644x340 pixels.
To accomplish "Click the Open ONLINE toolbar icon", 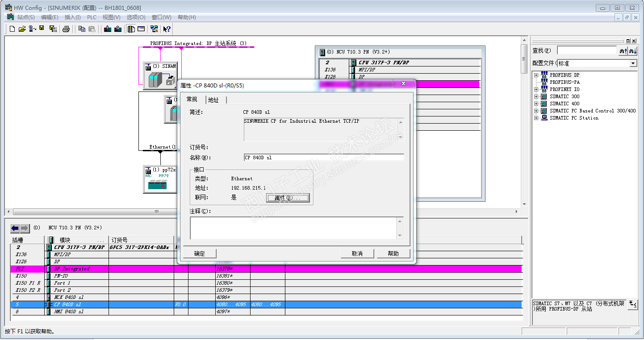I will click(32, 29).
